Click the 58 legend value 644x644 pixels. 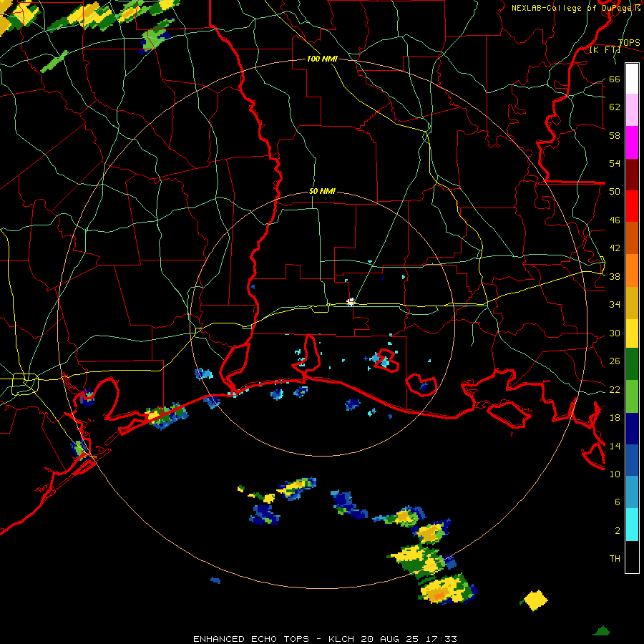615,135
